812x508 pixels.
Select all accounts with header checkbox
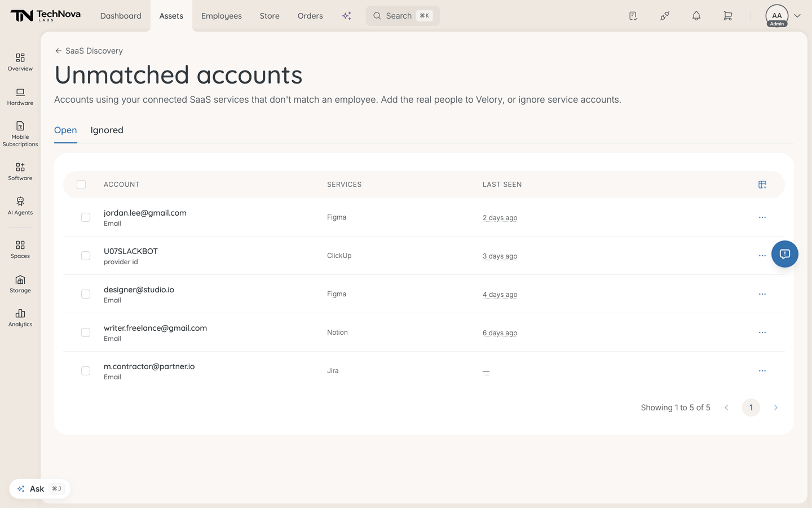point(81,185)
